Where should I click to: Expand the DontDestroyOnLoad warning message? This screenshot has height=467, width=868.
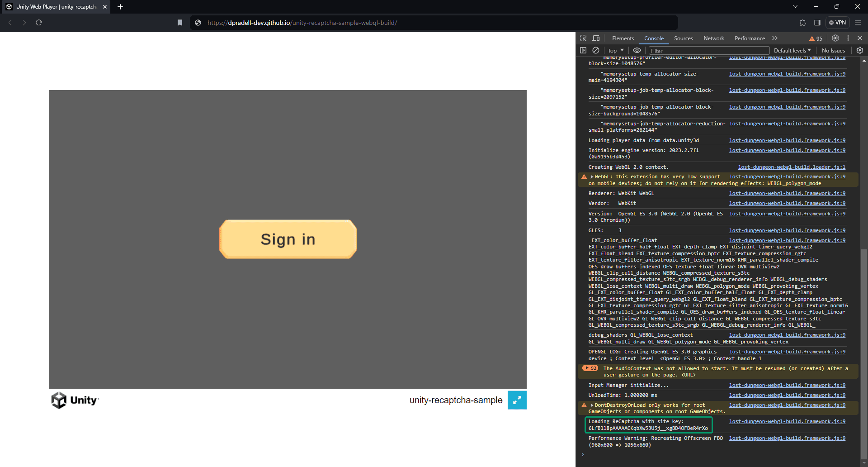coord(592,405)
